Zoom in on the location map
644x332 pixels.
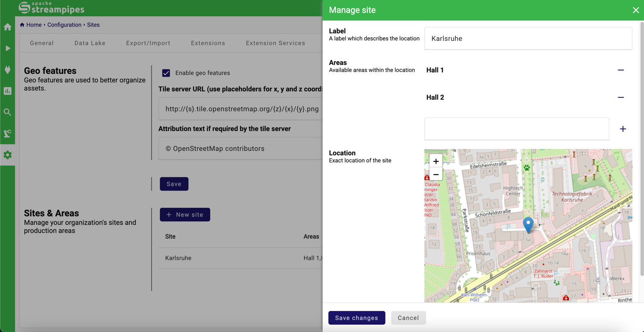[436, 161]
